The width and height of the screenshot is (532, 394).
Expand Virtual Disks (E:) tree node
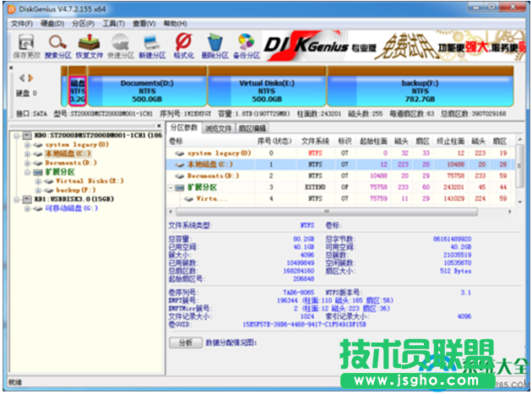tap(38, 181)
